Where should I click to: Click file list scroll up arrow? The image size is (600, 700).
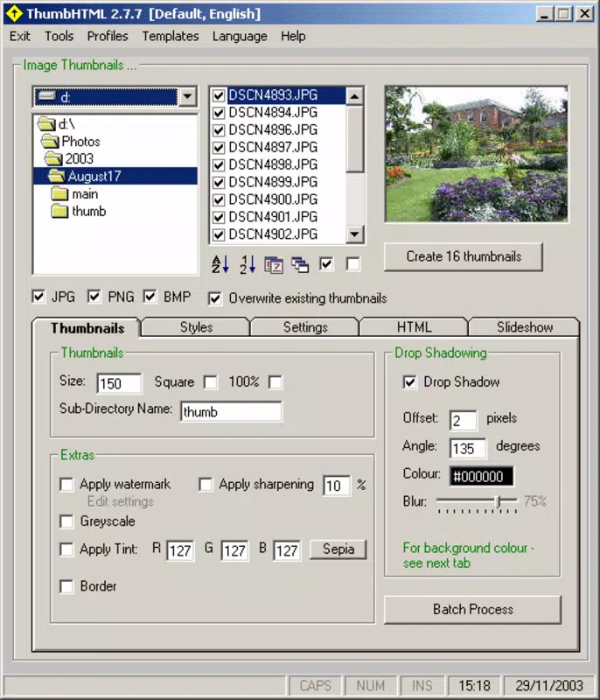[354, 96]
